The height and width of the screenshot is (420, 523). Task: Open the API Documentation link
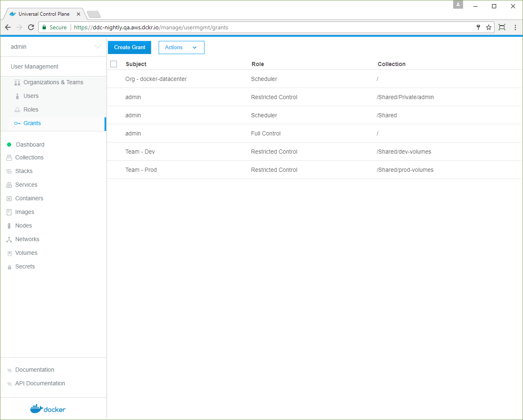pyautogui.click(x=40, y=383)
